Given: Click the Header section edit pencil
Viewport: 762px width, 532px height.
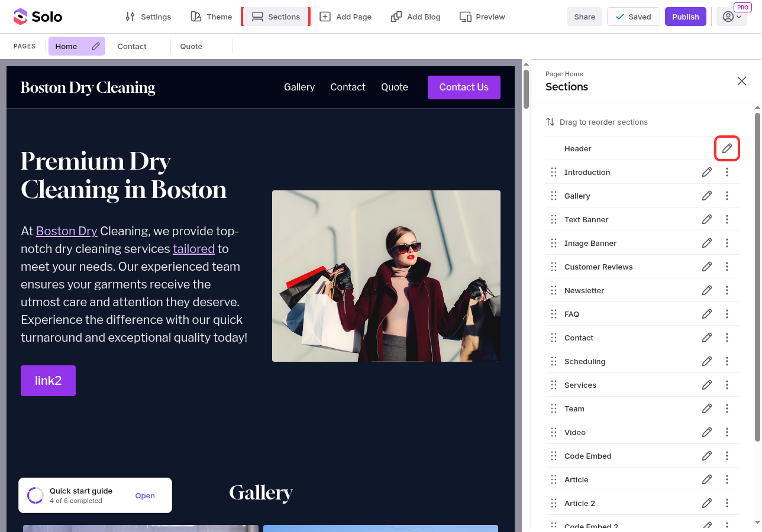Looking at the screenshot, I should 727,148.
